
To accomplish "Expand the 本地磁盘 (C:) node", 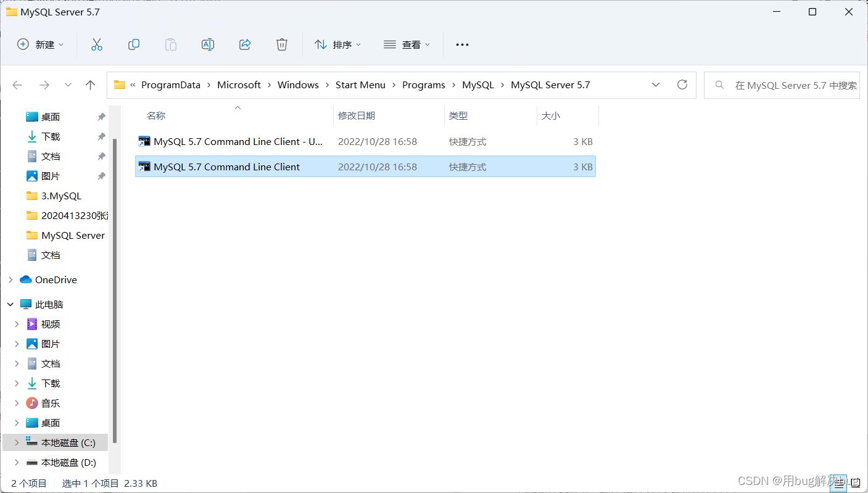I will click(x=17, y=442).
